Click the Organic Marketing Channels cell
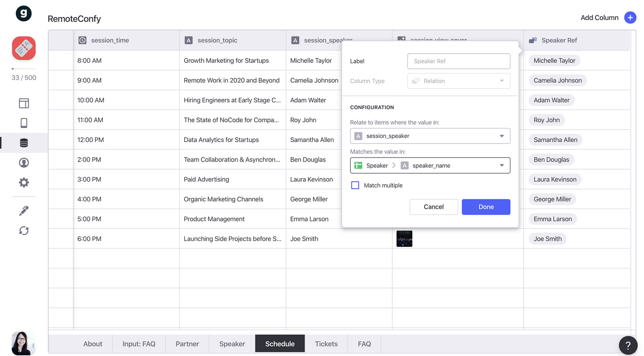Screen dimensions: 644x356 [233, 199]
